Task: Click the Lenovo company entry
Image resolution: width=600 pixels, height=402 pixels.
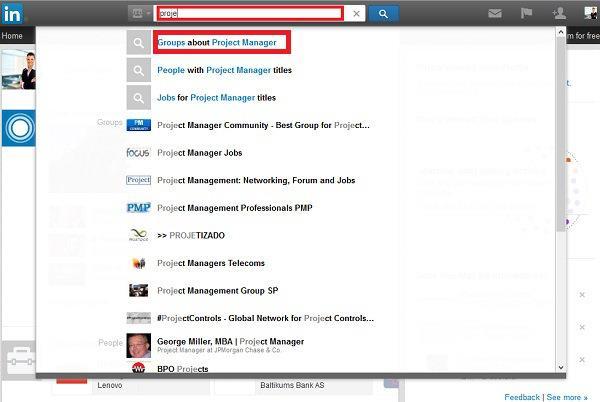Action: point(110,385)
